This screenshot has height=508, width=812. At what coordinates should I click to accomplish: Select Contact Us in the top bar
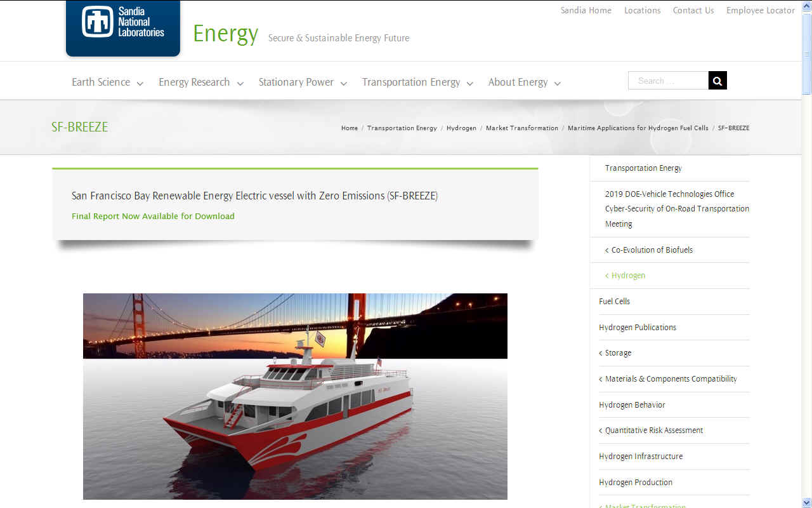click(693, 10)
